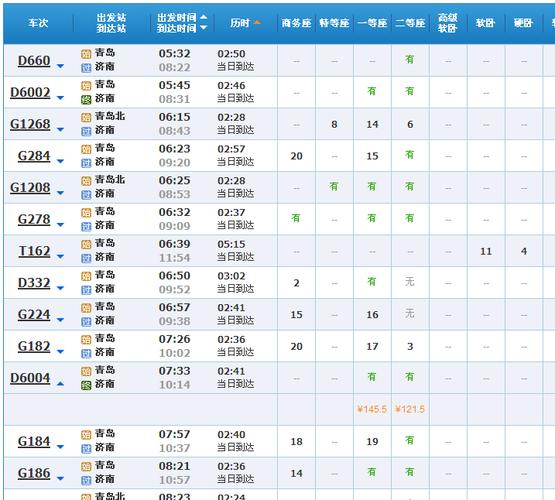
Task: Open train G224 details link
Action: click(34, 314)
